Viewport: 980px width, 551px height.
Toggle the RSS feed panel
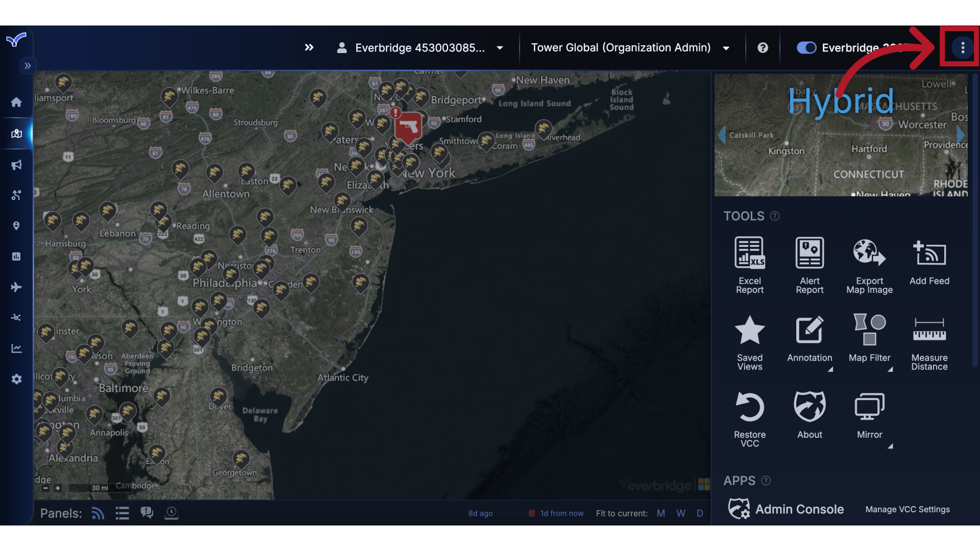[x=97, y=513]
